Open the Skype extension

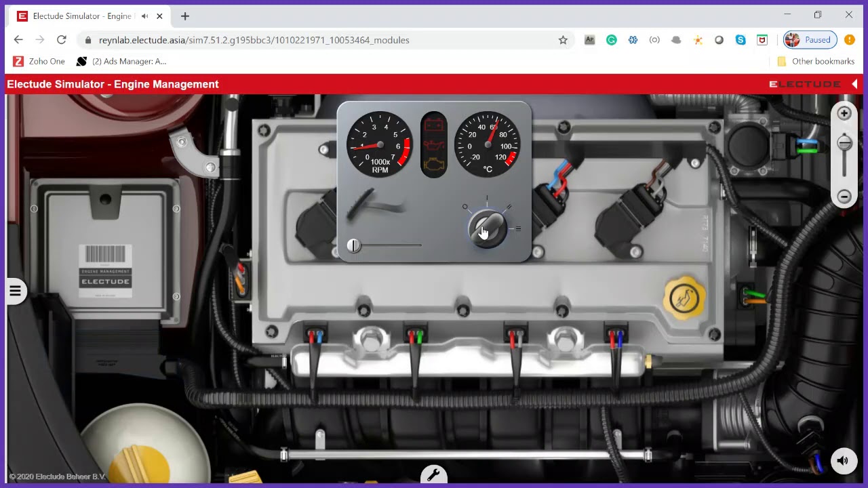click(x=741, y=40)
